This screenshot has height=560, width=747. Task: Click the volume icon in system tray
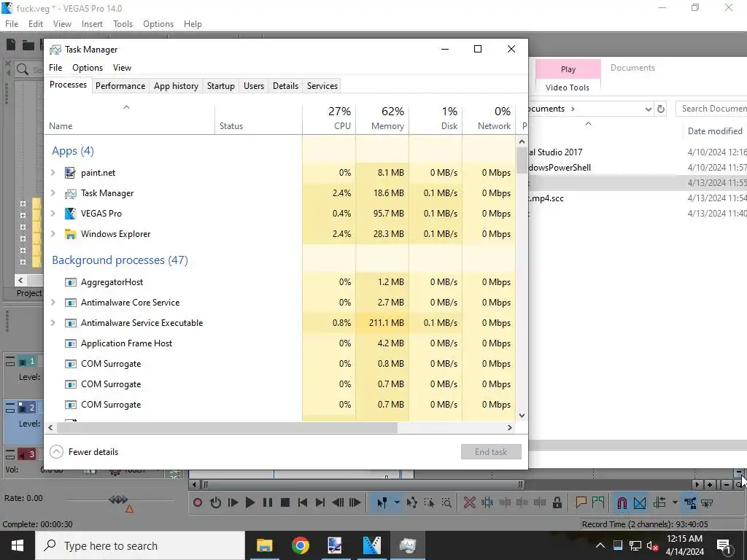tap(652, 545)
